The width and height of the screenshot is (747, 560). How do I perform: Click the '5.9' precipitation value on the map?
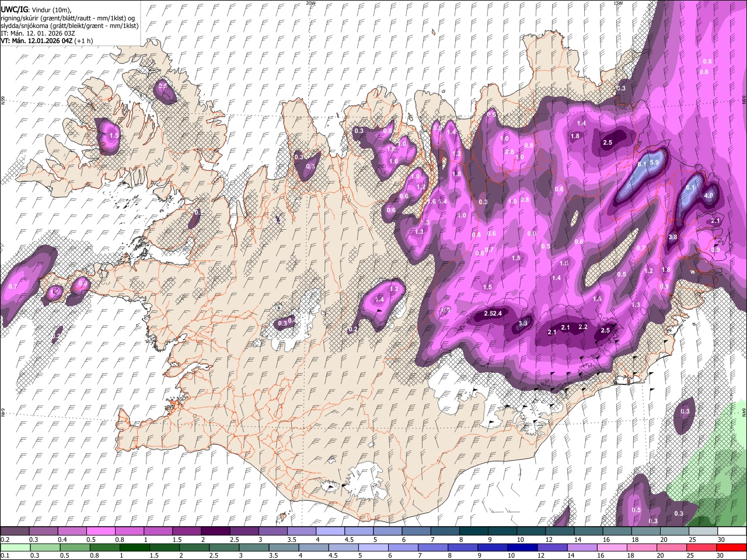[654, 162]
